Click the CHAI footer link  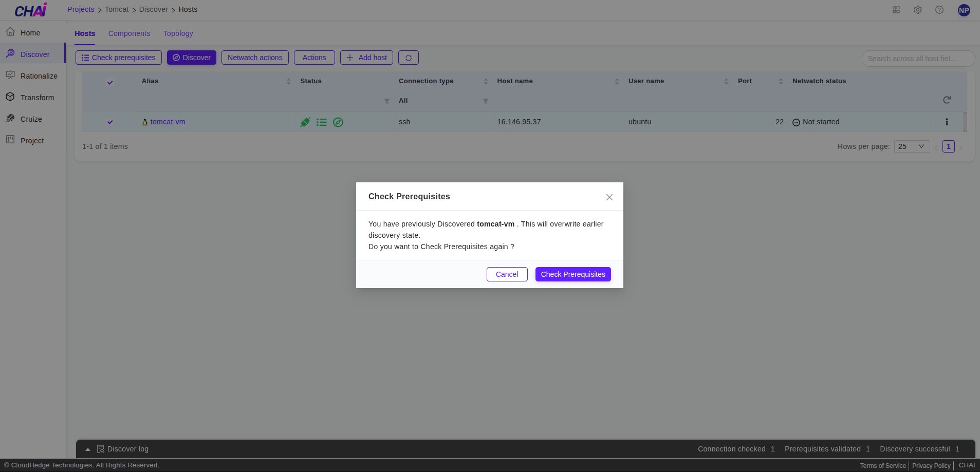point(967,465)
